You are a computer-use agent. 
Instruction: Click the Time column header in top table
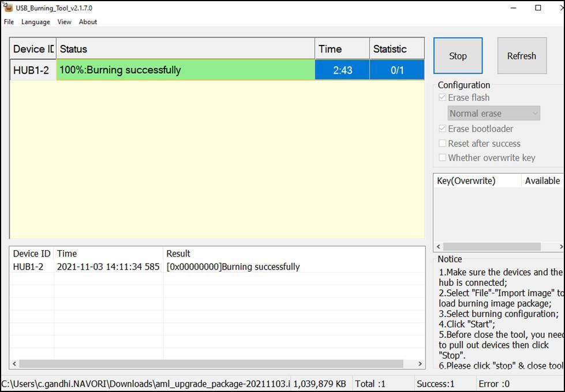point(342,49)
